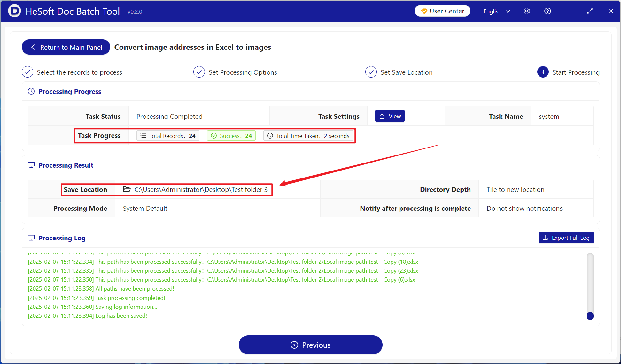Go to the Previous step

(310, 345)
